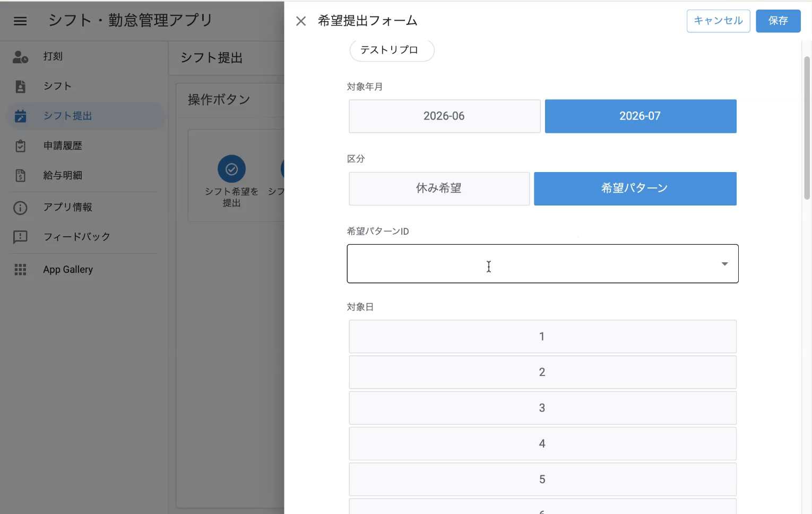Go to シフト menu item
812x514 pixels.
point(86,86)
